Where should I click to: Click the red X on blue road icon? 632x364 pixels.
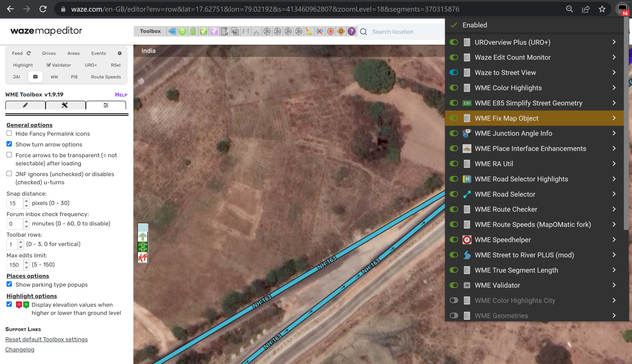(319, 31)
